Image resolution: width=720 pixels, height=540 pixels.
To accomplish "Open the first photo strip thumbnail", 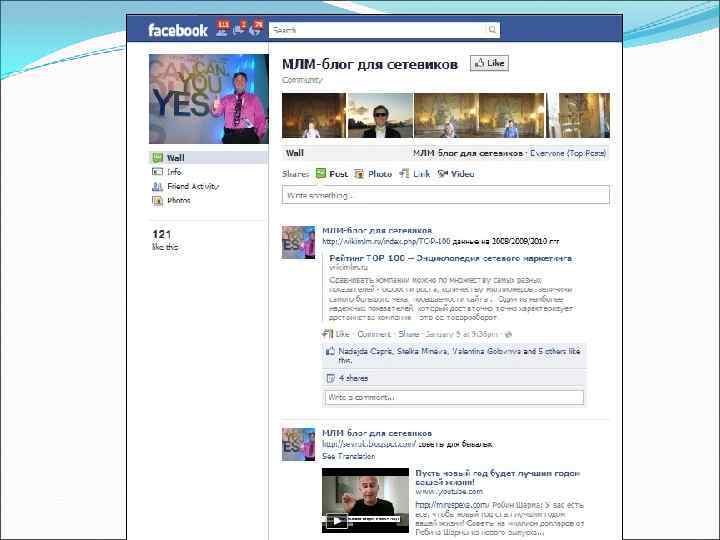I will pos(314,115).
